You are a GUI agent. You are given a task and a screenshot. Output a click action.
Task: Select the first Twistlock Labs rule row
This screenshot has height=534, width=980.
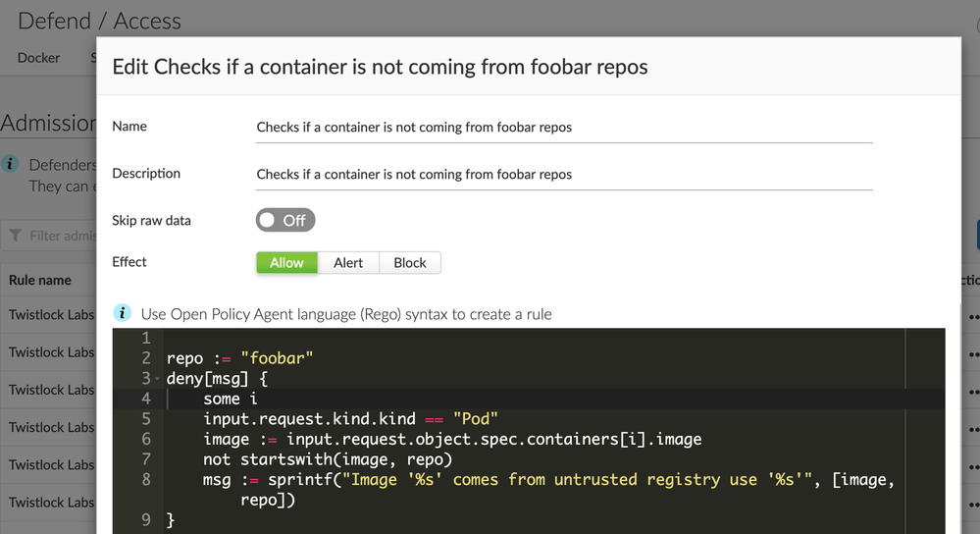click(x=51, y=315)
